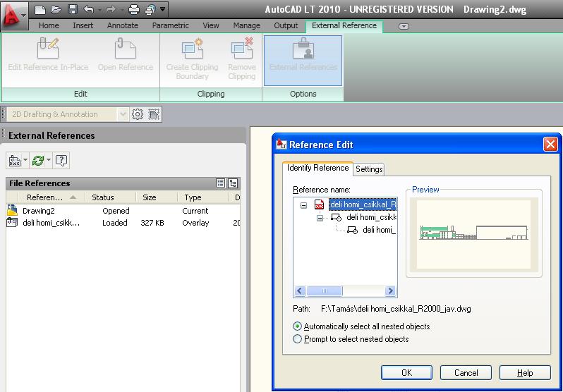This screenshot has height=392, width=563.
Task: Select the second-level deli homi_csikk tree item
Action: click(371, 217)
